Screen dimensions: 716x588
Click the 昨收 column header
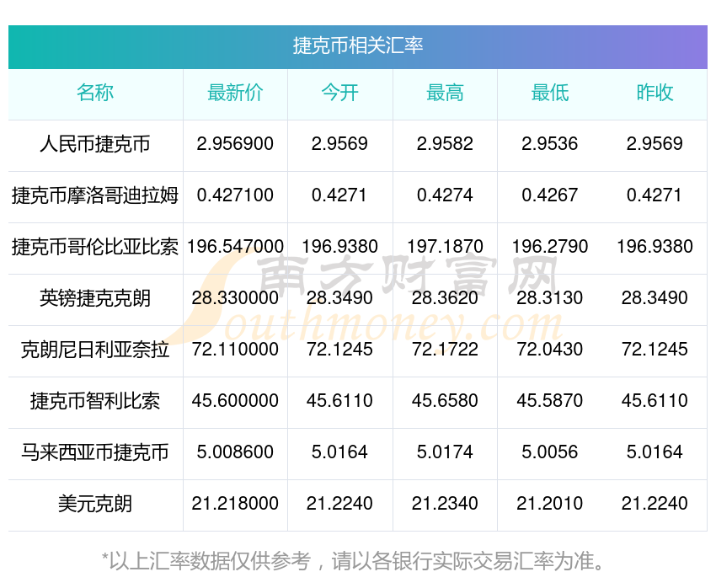655,93
